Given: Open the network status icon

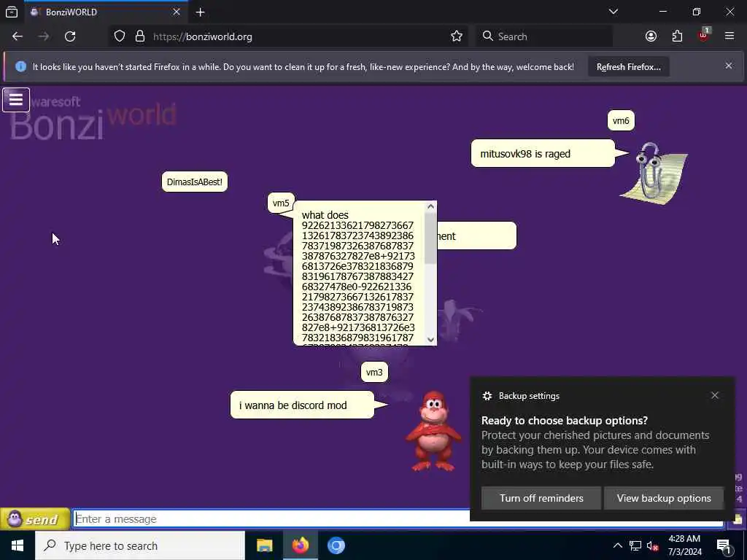Looking at the screenshot, I should [x=635, y=545].
